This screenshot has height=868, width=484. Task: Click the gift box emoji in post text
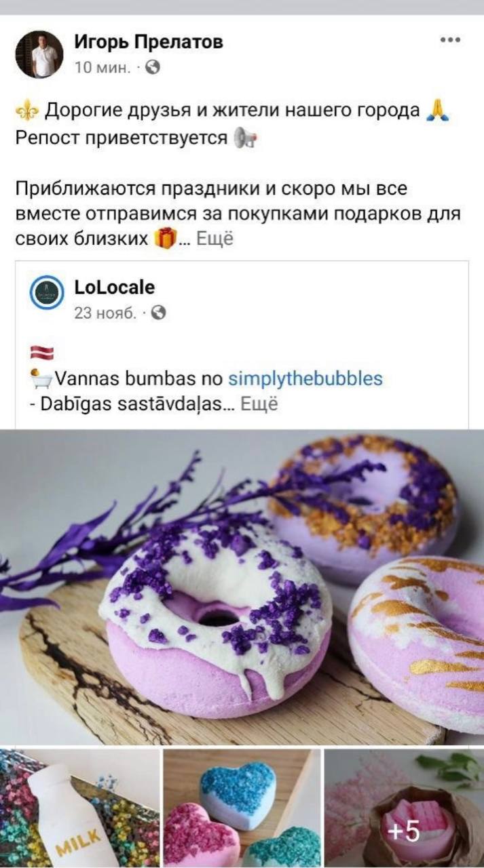165,238
